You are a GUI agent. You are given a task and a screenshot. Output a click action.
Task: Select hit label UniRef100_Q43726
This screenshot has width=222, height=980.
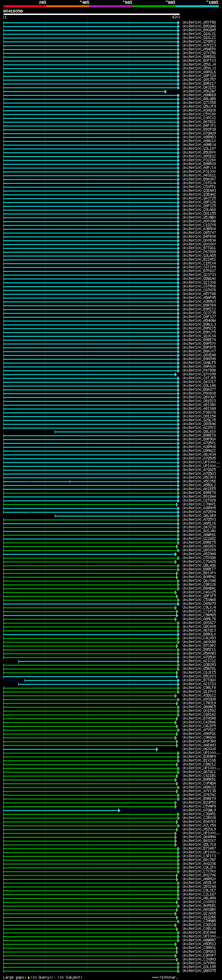pos(199,527)
